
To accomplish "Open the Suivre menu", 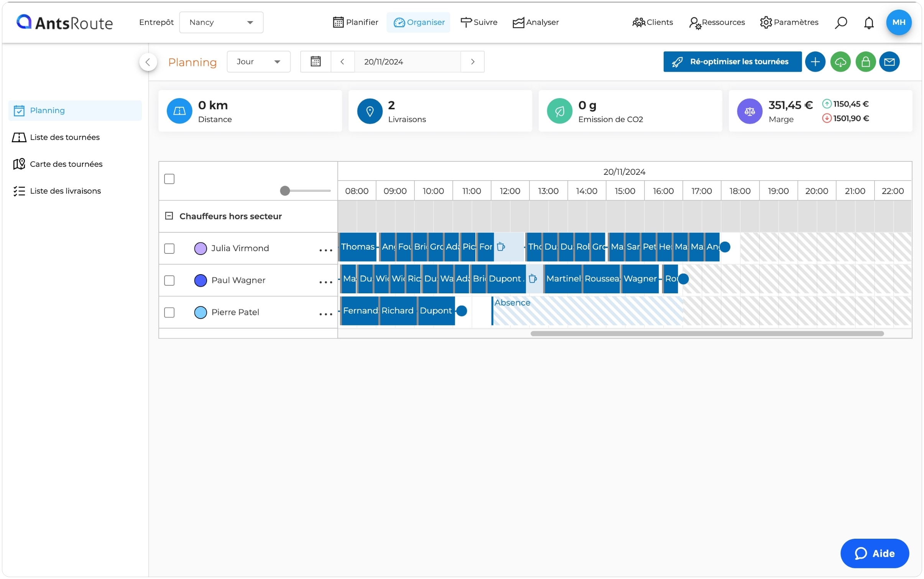I will point(478,22).
